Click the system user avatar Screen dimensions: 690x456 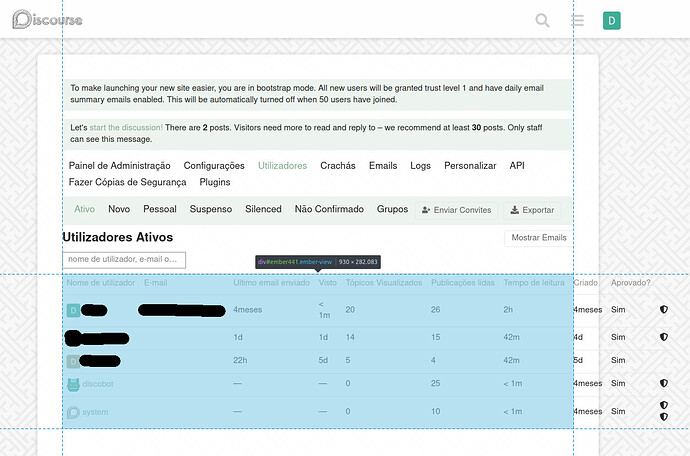click(x=73, y=412)
